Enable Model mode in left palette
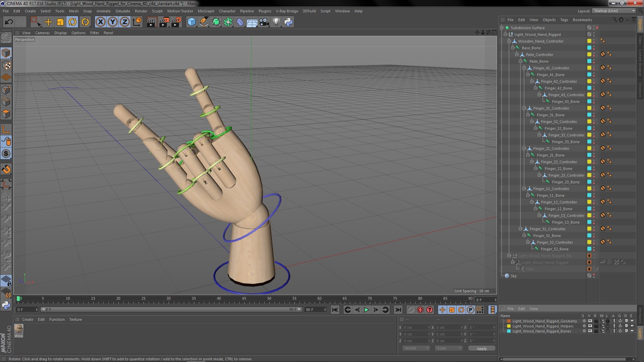 6,53
